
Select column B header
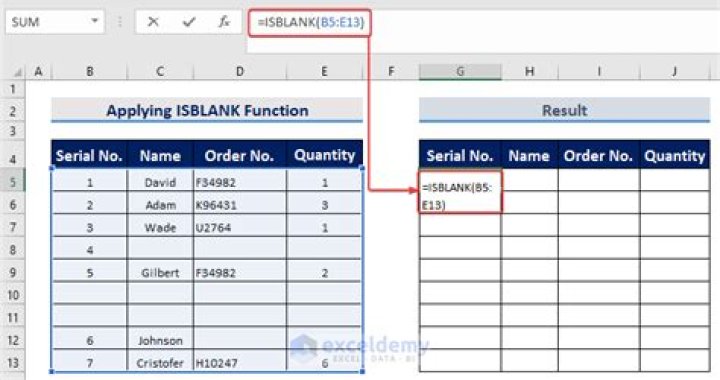click(x=90, y=72)
